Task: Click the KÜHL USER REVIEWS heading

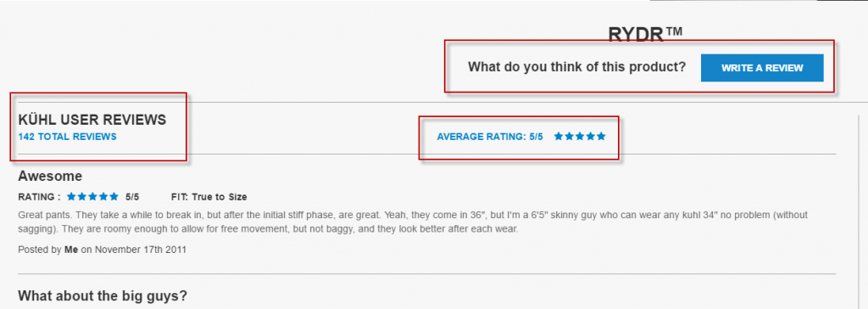Action: (92, 120)
